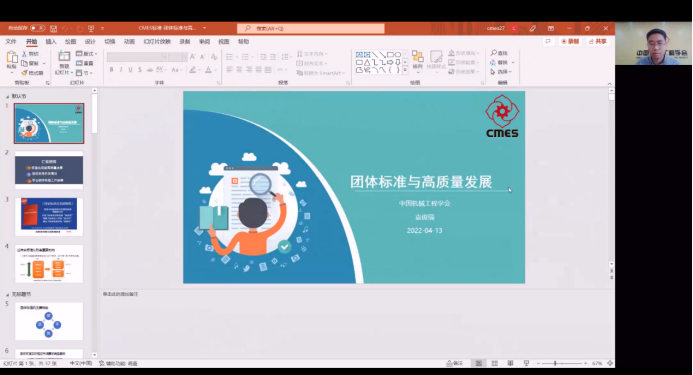Open the slide Layout dropdown
The image size is (693, 375).
click(87, 54)
